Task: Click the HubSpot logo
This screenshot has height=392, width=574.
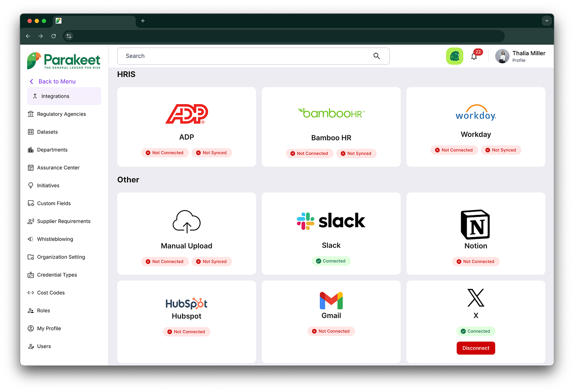Action: (x=186, y=303)
